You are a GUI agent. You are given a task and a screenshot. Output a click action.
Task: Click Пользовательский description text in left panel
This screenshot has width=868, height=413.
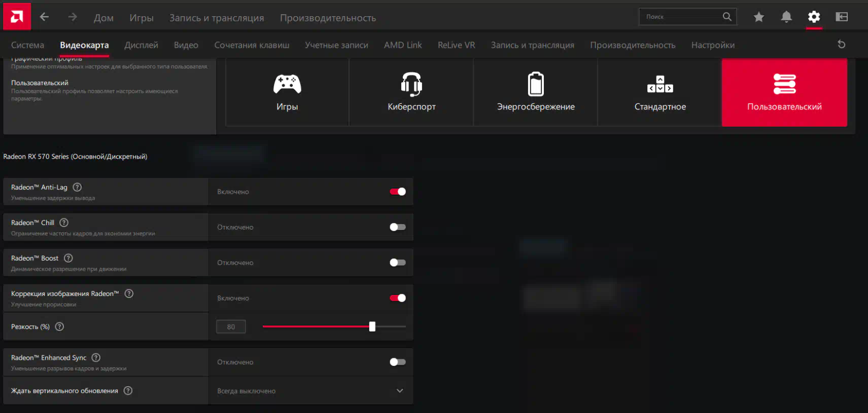point(94,95)
